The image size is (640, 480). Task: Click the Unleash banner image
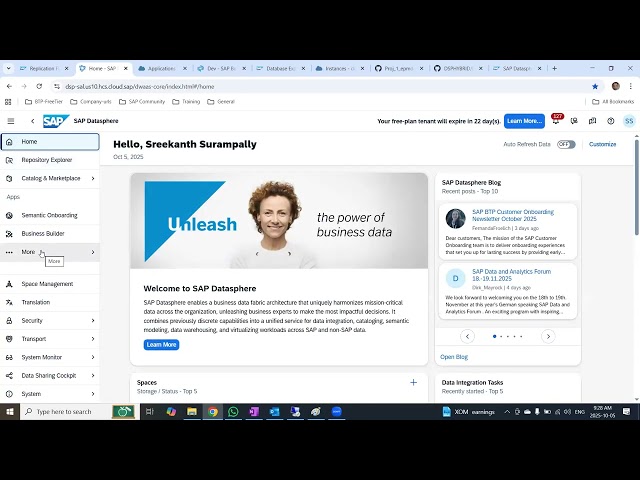[279, 221]
